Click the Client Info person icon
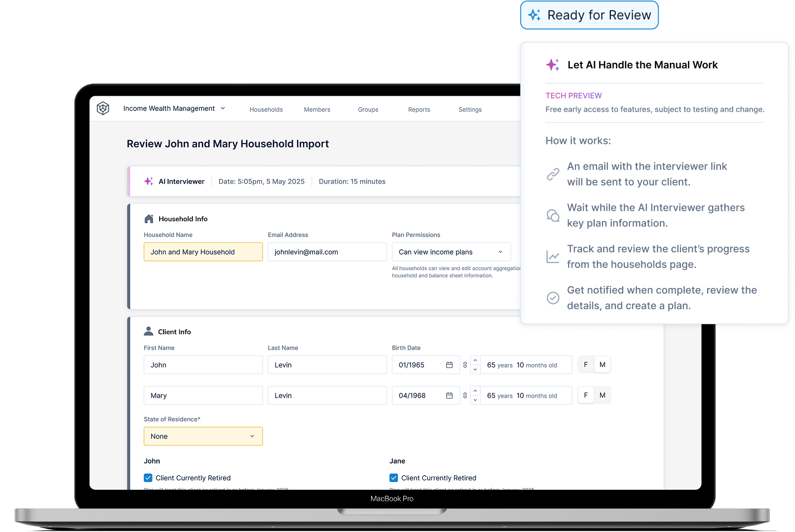Viewport: 795px width, 532px height. [149, 331]
